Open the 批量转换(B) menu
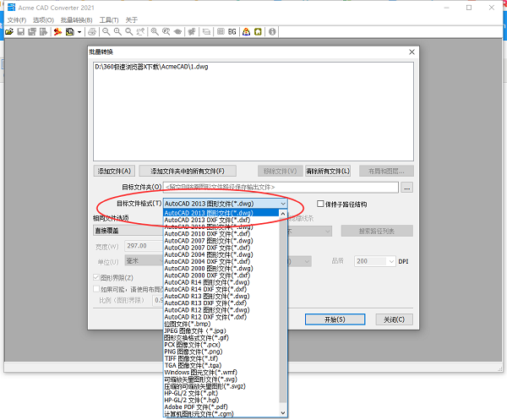 coord(77,20)
